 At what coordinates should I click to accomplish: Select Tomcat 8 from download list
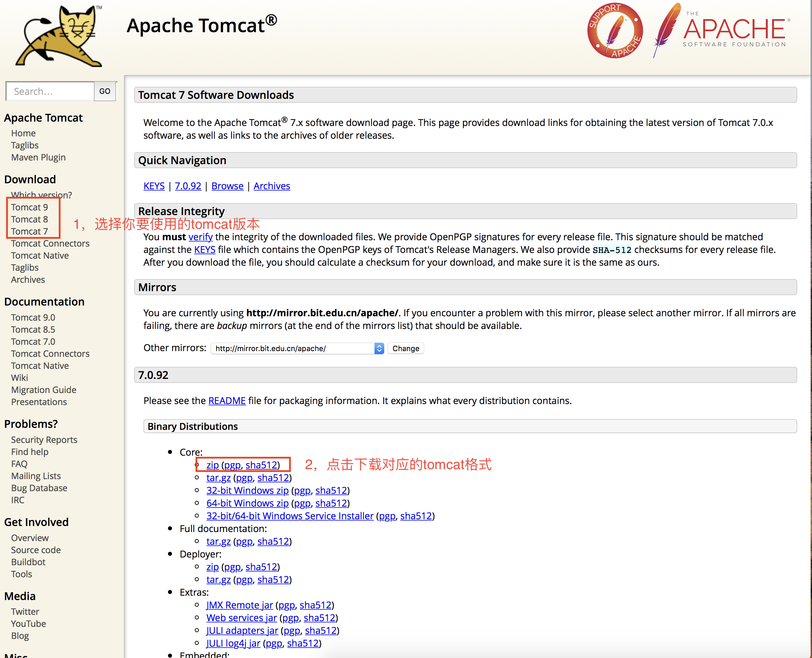point(30,219)
